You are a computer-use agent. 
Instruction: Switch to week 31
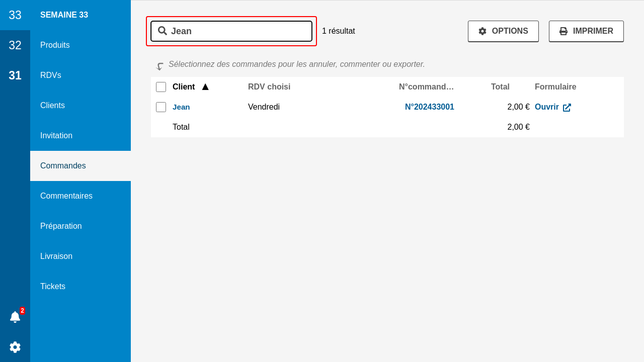[15, 75]
